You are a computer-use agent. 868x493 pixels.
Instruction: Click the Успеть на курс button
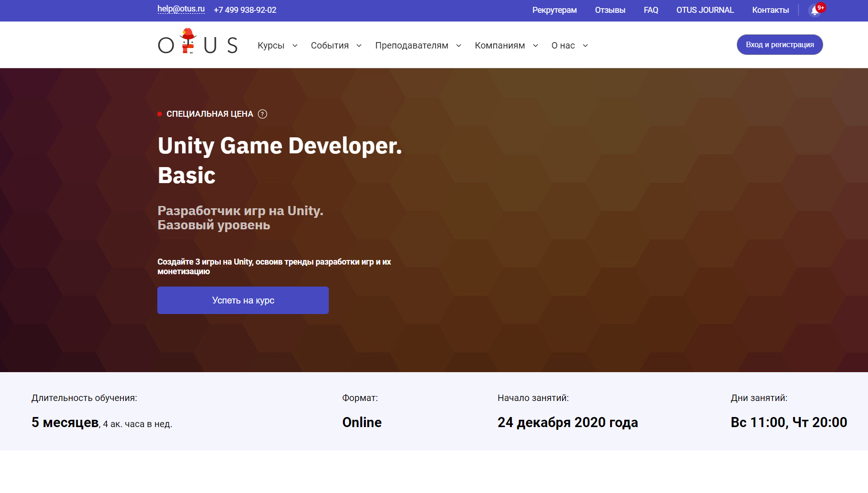click(243, 300)
